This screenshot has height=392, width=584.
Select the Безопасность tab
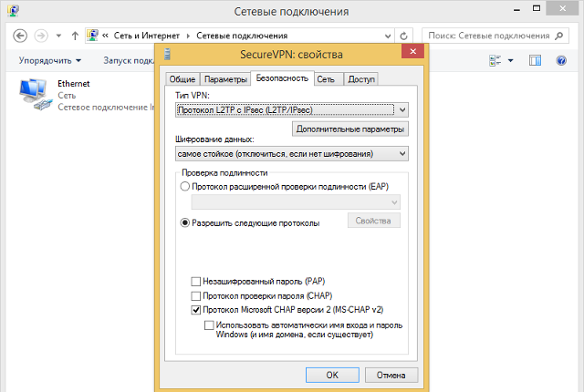pyautogui.click(x=282, y=78)
